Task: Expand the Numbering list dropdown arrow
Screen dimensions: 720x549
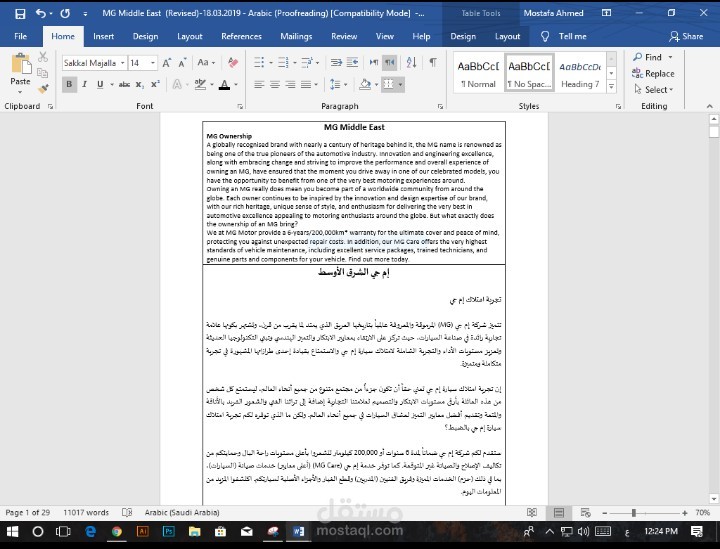Action: pyautogui.click(x=294, y=62)
